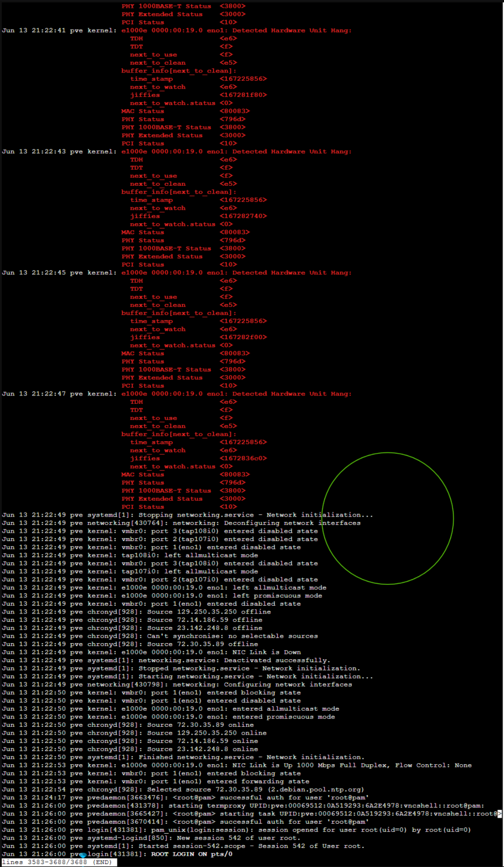Click the 21:22:47 'Detected Hardware Unit Hang' line

[x=177, y=394]
